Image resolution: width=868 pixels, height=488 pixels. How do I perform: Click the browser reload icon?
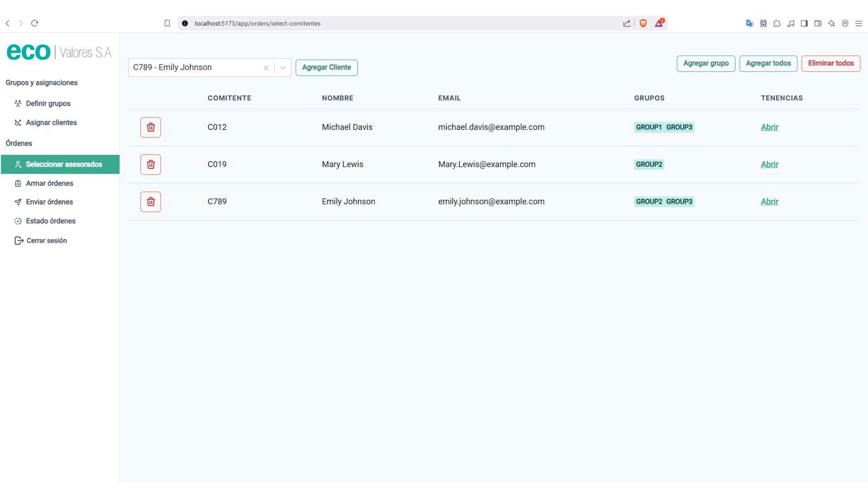pyautogui.click(x=35, y=23)
